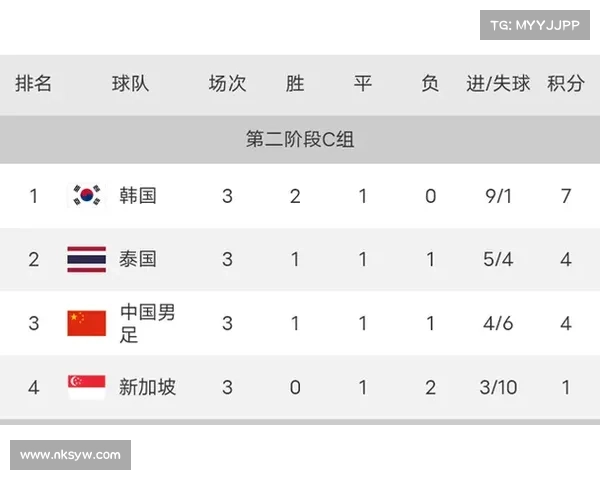Open the 新加坡 team entry
This screenshot has width=600, height=480.
(147, 387)
